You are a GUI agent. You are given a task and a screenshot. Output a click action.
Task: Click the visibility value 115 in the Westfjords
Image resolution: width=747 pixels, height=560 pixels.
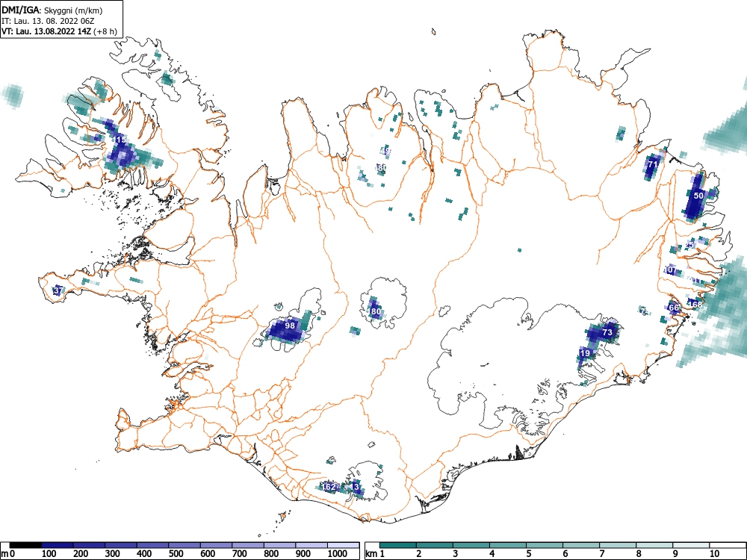tap(120, 140)
